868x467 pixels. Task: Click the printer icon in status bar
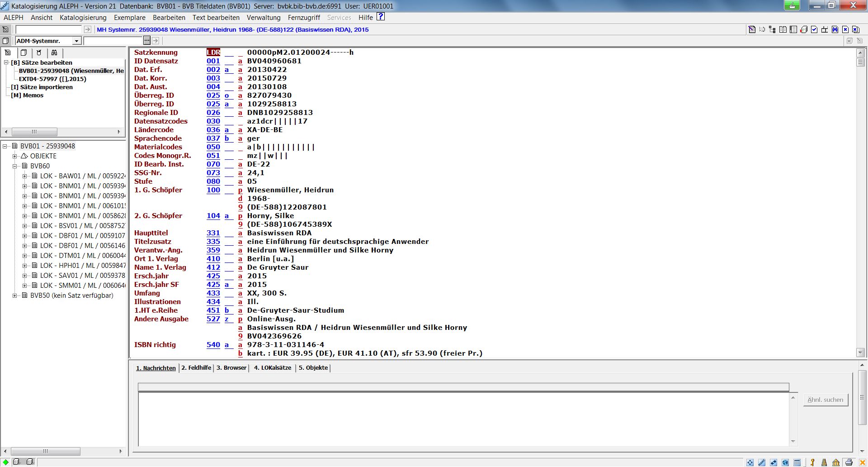coord(849,462)
